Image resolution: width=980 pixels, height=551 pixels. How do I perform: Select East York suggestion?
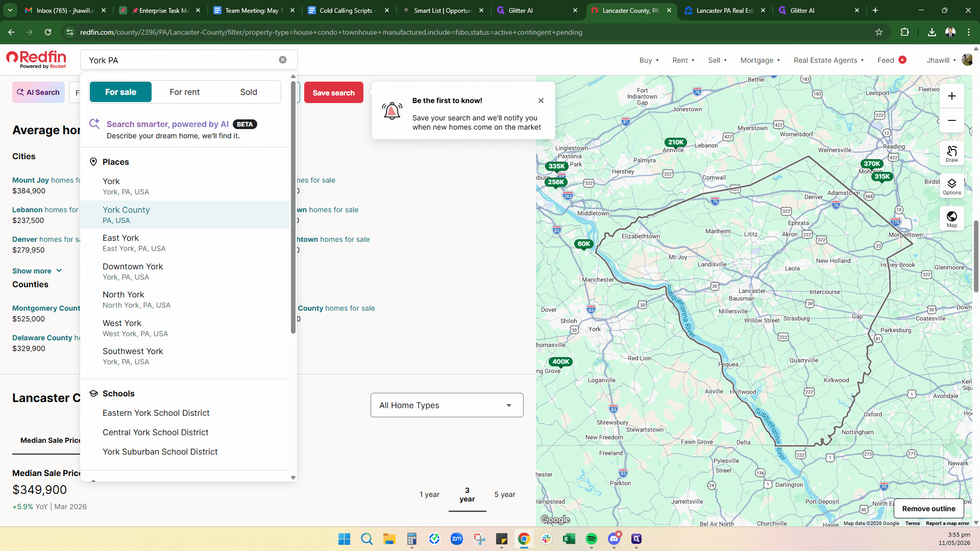pyautogui.click(x=185, y=243)
